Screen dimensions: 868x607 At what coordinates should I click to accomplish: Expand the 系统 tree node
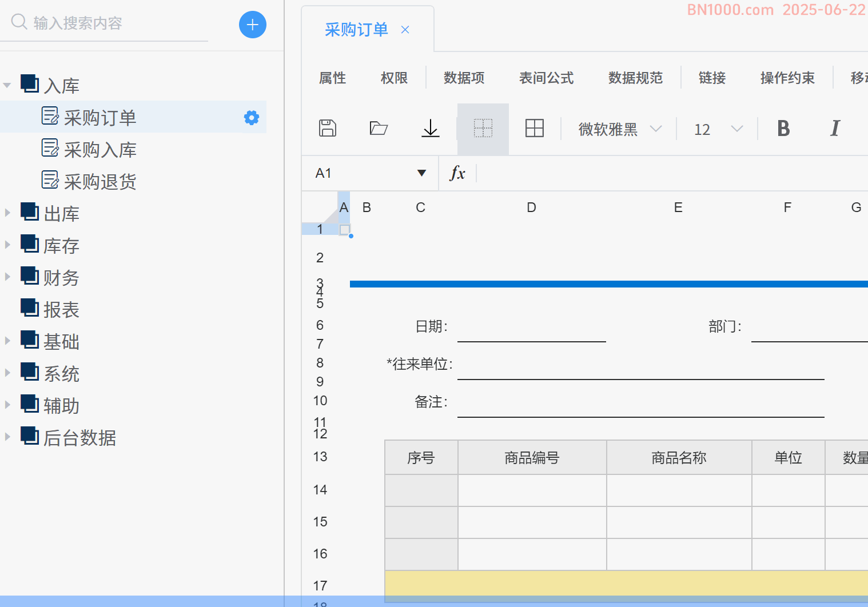(x=7, y=373)
